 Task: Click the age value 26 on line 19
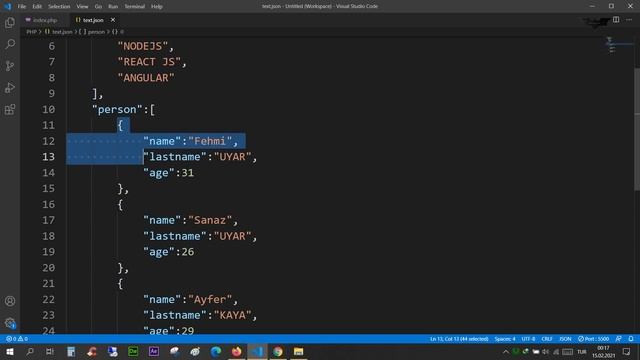click(188, 252)
